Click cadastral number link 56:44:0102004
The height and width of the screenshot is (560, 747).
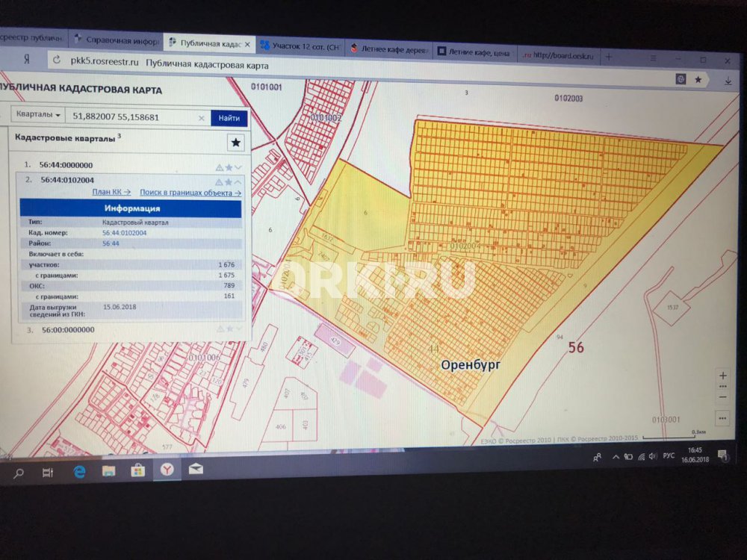point(125,233)
